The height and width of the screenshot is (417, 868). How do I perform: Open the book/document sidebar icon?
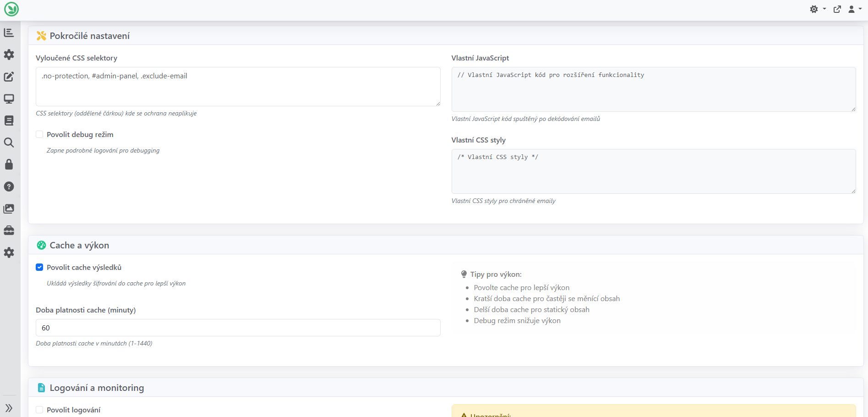coord(9,121)
